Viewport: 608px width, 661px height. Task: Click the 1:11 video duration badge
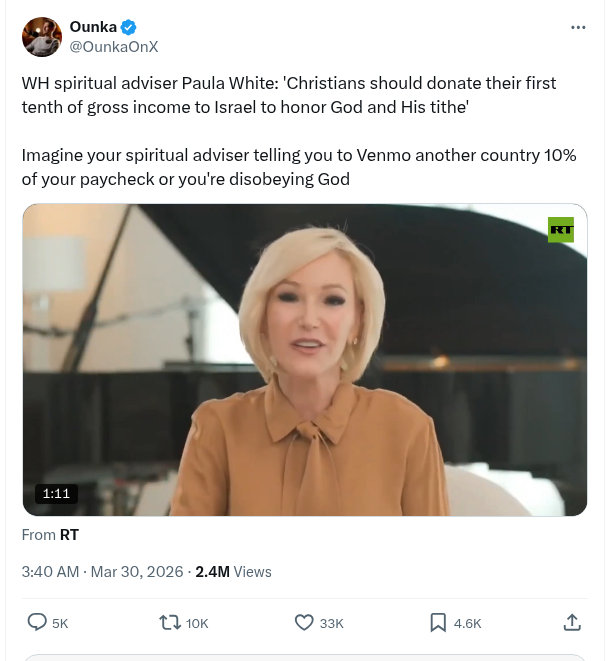(x=56, y=493)
